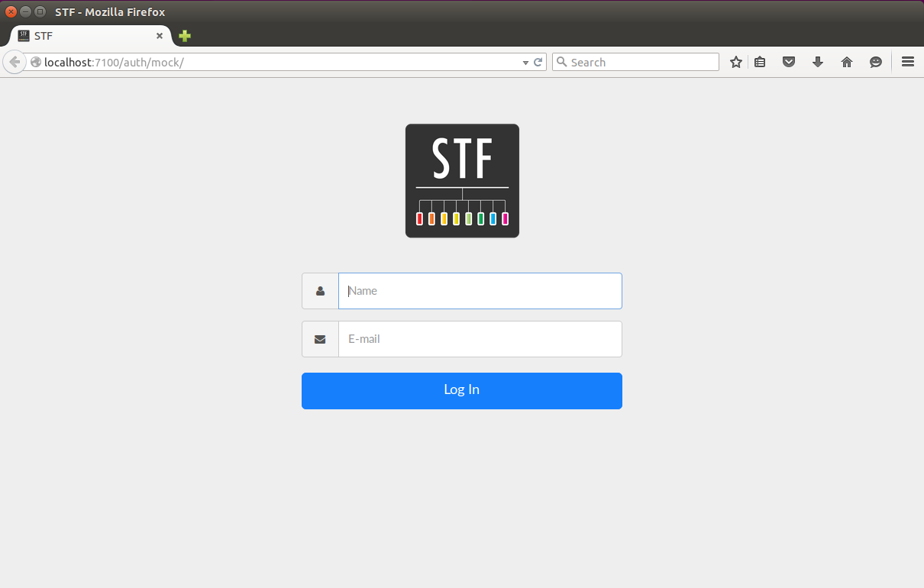The height and width of the screenshot is (588, 924).
Task: Click the Name input field
Action: pos(480,291)
